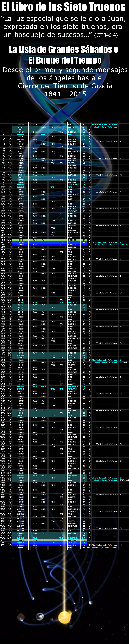Image resolution: width=129 pixels, height=644 pixels.
Task: Select the year cell 2000
Action: click(x=20, y=509)
